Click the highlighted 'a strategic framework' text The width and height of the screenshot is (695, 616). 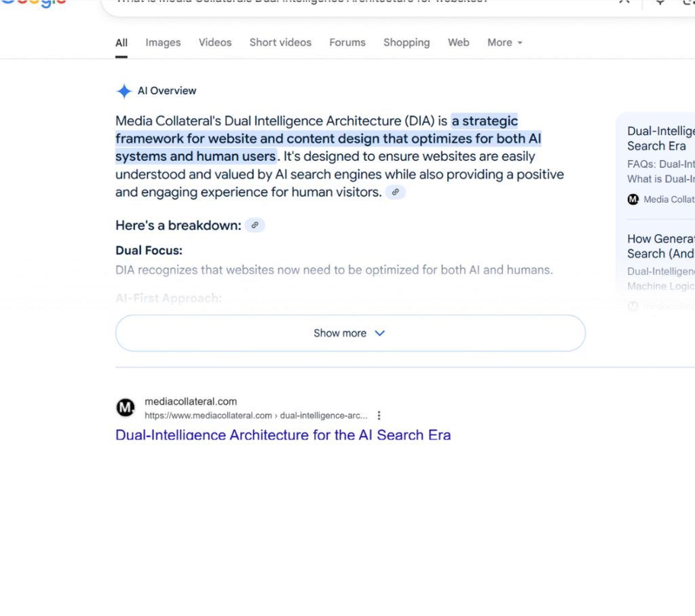point(328,138)
